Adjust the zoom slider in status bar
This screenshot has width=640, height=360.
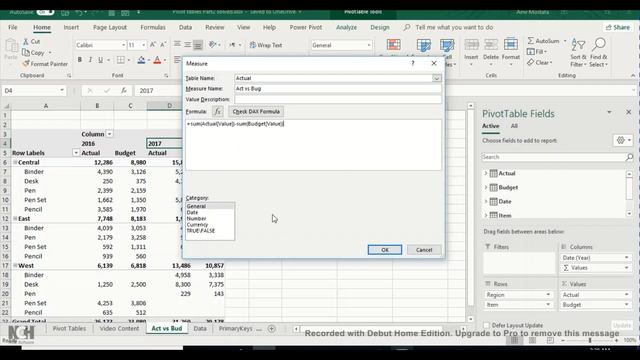point(590,340)
